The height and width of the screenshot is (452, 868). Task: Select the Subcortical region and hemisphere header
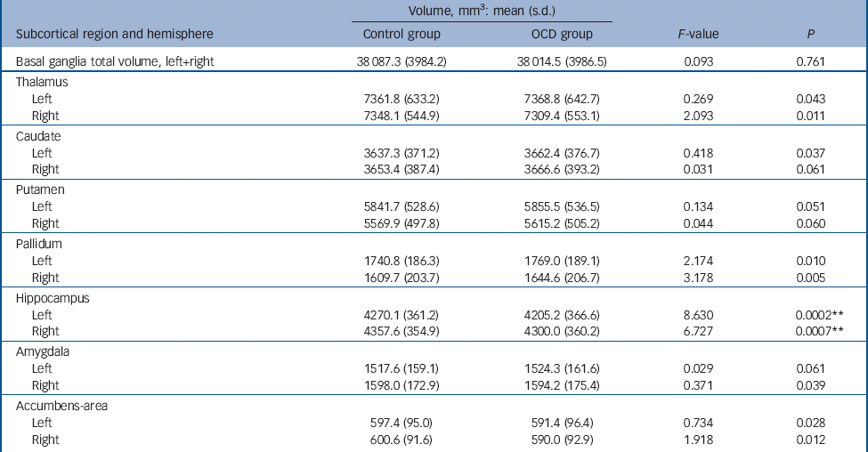(x=111, y=35)
